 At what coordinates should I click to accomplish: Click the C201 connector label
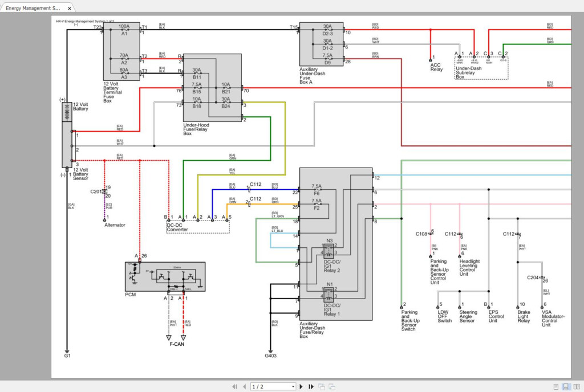click(x=96, y=192)
